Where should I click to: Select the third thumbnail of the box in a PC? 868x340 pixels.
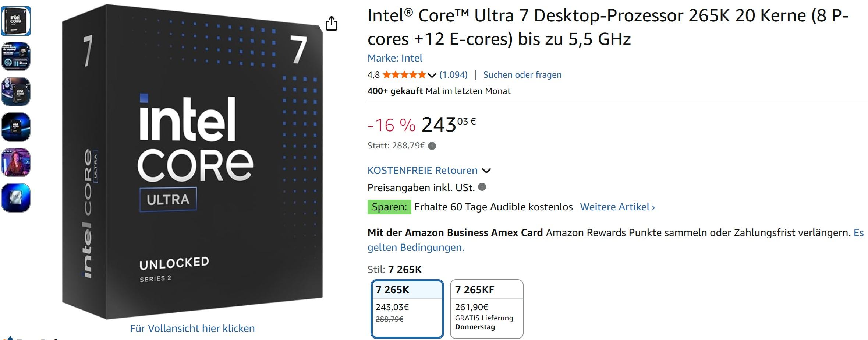(x=16, y=92)
